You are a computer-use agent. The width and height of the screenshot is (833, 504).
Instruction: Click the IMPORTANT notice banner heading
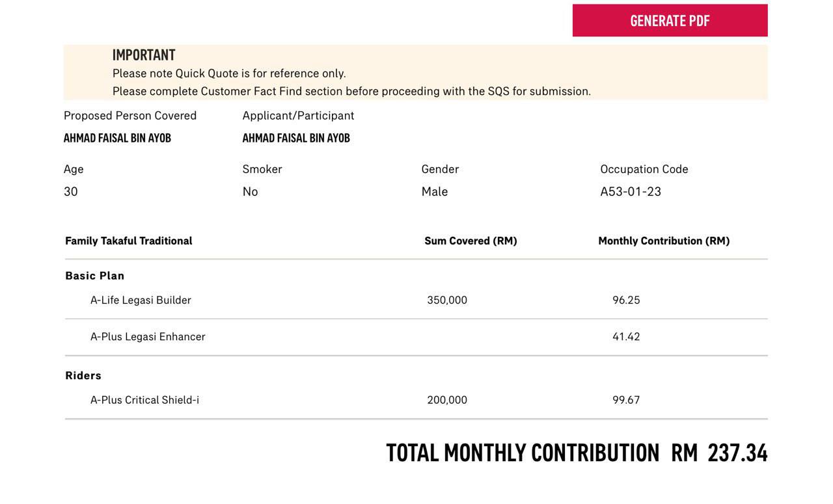click(144, 55)
